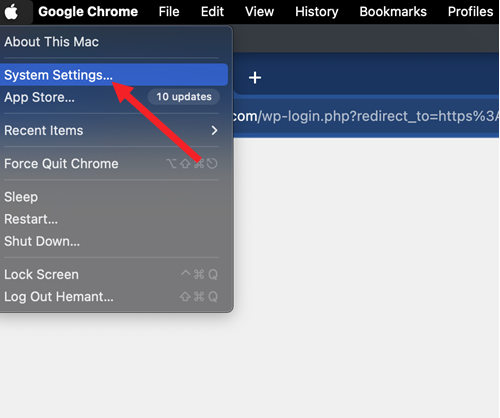Click the wp-login.php URL address bar
The width and height of the screenshot is (500, 418).
[x=366, y=116]
